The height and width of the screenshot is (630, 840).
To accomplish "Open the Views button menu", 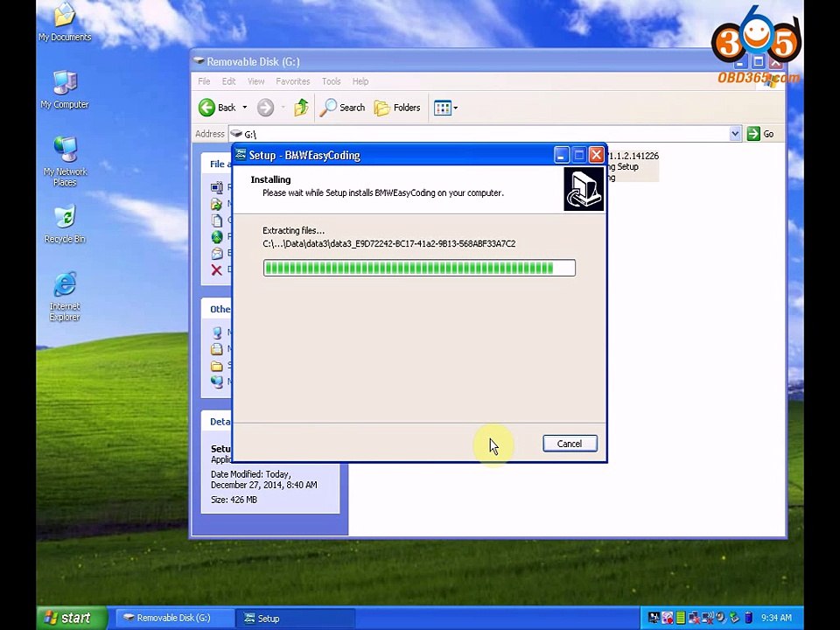I will point(445,108).
